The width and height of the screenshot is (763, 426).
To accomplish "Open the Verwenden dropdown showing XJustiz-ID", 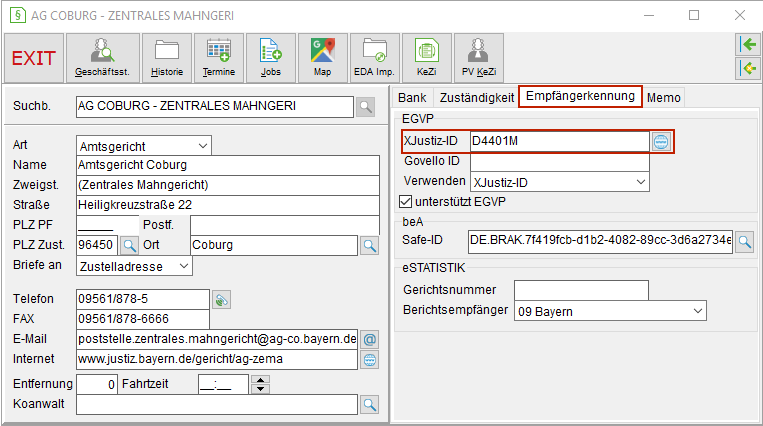I will [x=560, y=182].
